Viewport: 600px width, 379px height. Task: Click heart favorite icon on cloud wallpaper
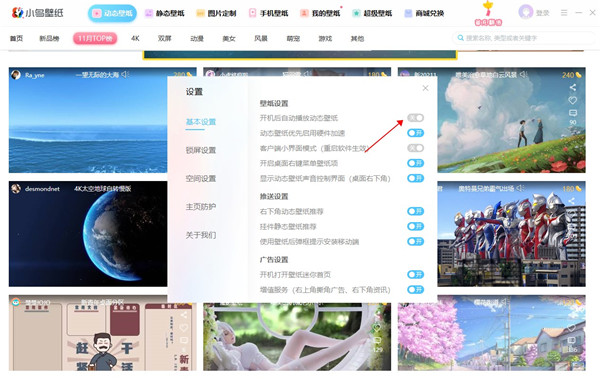click(572, 100)
